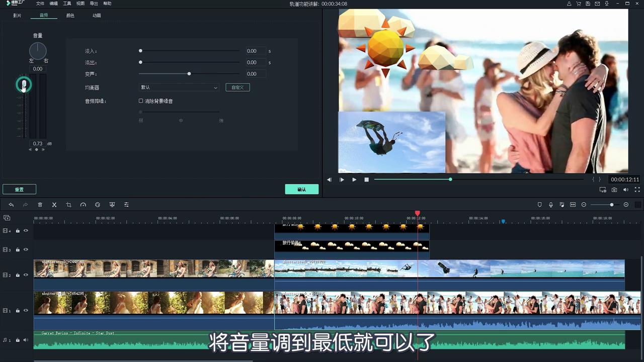Click the undo arrow icon

pos(11,205)
